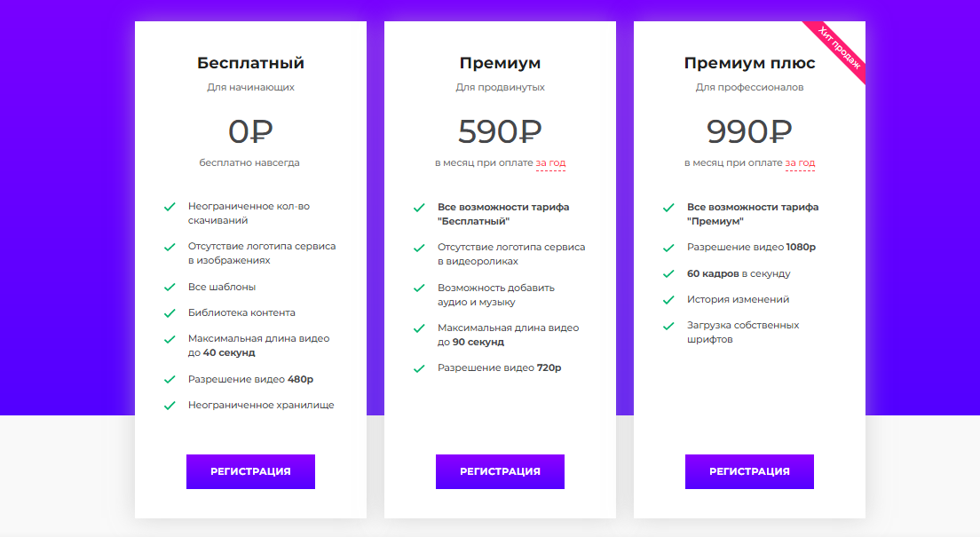Click checkmark next to Разрешение видео 480p
The image size is (980, 537).
170,380
